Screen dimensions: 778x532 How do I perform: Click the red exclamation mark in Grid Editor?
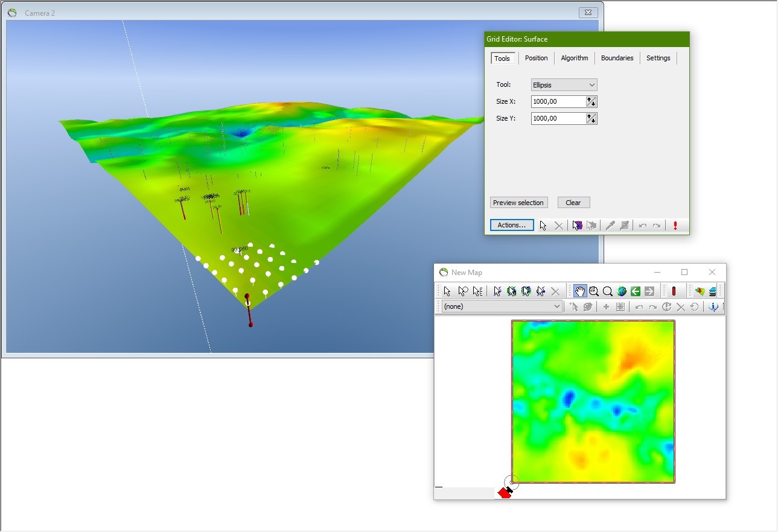pyautogui.click(x=675, y=225)
